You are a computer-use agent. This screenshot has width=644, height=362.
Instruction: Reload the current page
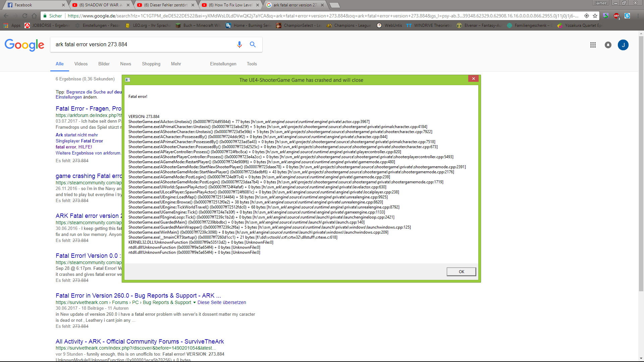tap(25, 16)
